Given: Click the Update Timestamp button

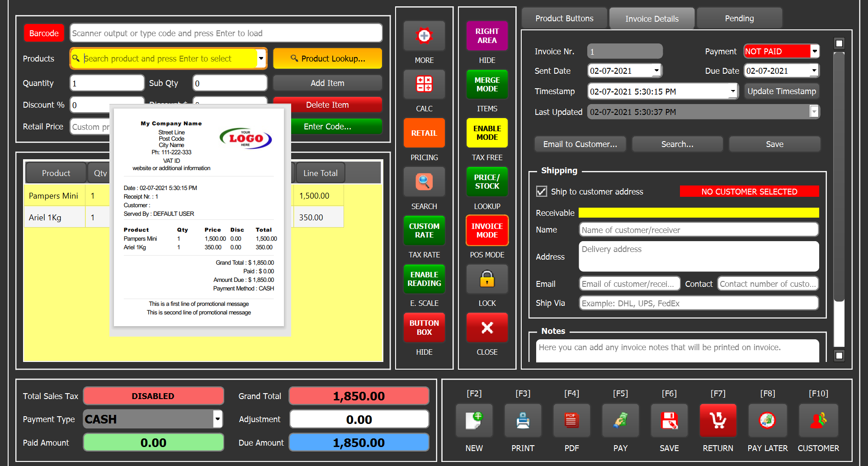Looking at the screenshot, I should click(781, 91).
